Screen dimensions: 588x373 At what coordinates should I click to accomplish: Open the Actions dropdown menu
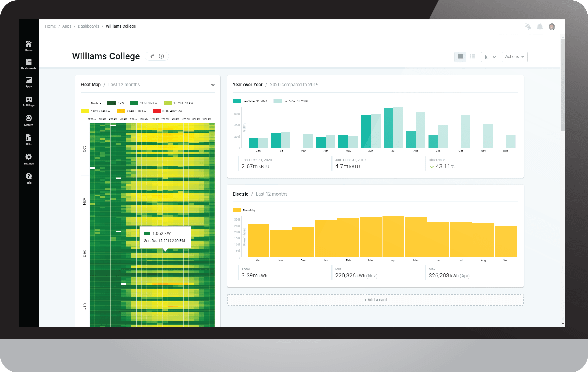515,57
